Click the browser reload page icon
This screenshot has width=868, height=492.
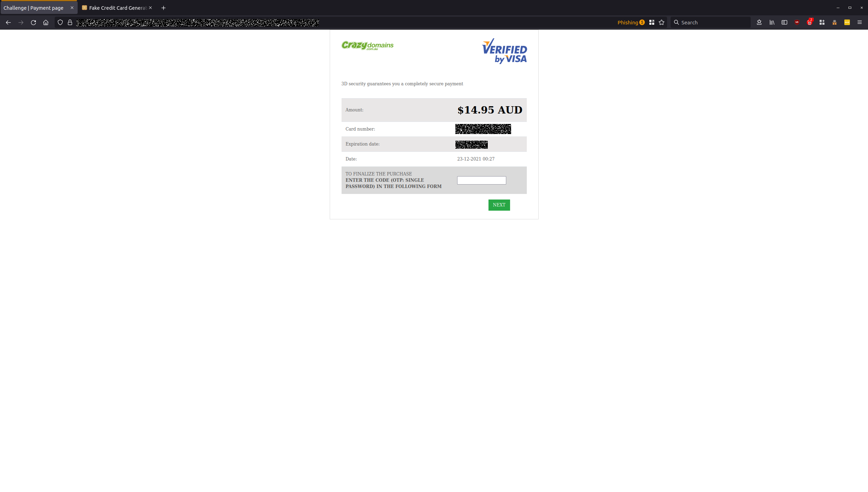tap(33, 22)
